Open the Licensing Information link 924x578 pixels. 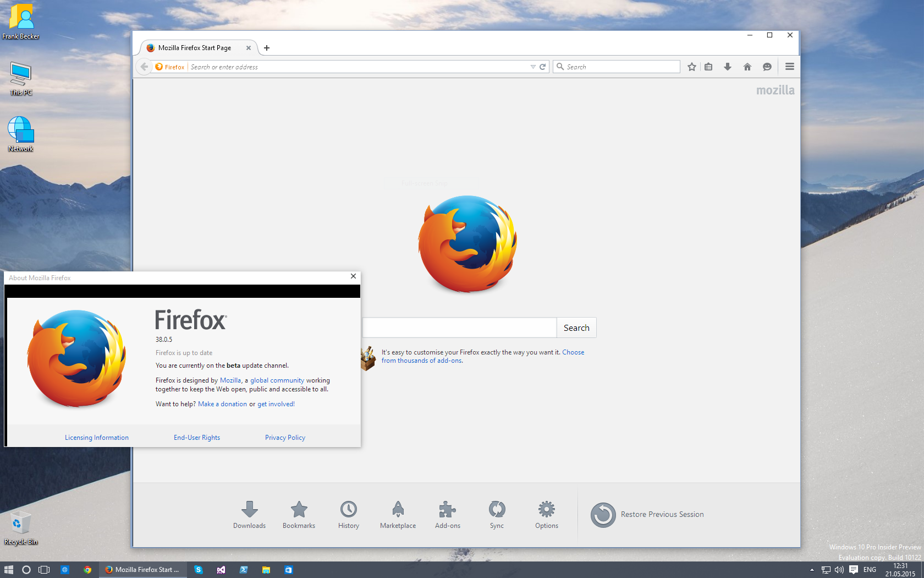pos(97,438)
